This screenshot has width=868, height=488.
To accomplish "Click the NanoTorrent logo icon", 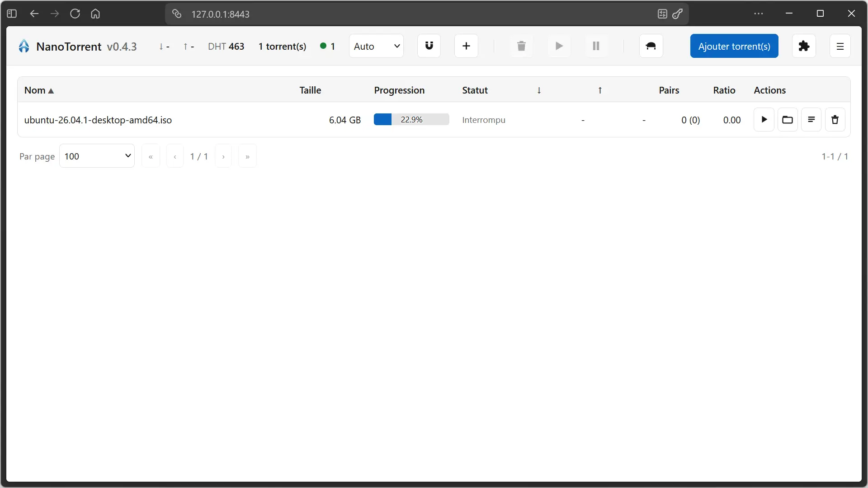I will 24,46.
